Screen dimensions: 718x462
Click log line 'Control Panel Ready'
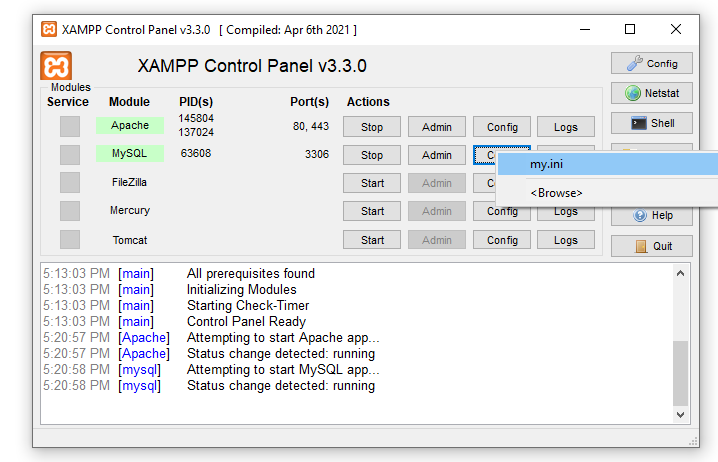tap(246, 321)
